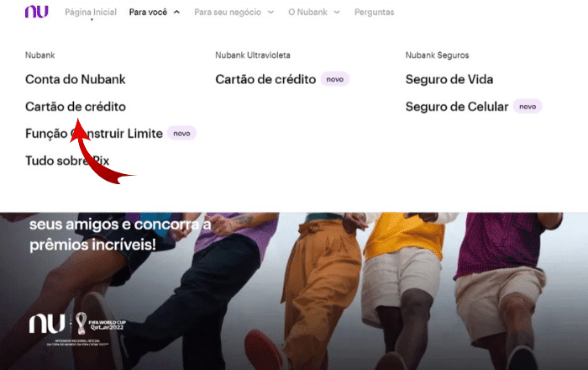Expand the O Nubank dropdown chevron
The width and height of the screenshot is (588, 370).
(x=337, y=13)
